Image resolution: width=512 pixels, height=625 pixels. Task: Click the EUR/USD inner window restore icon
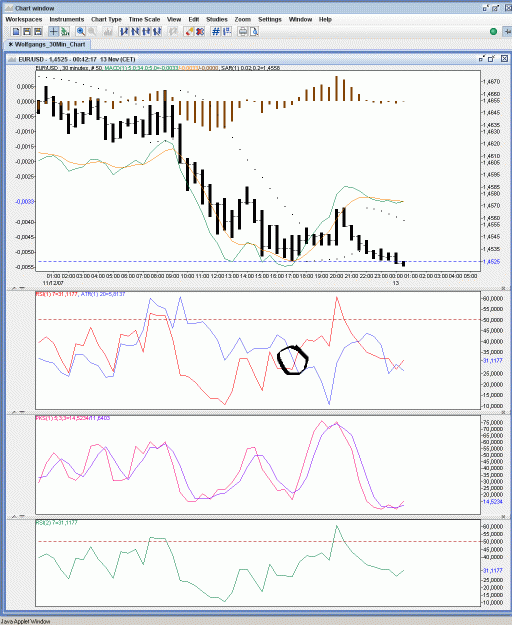pos(482,59)
